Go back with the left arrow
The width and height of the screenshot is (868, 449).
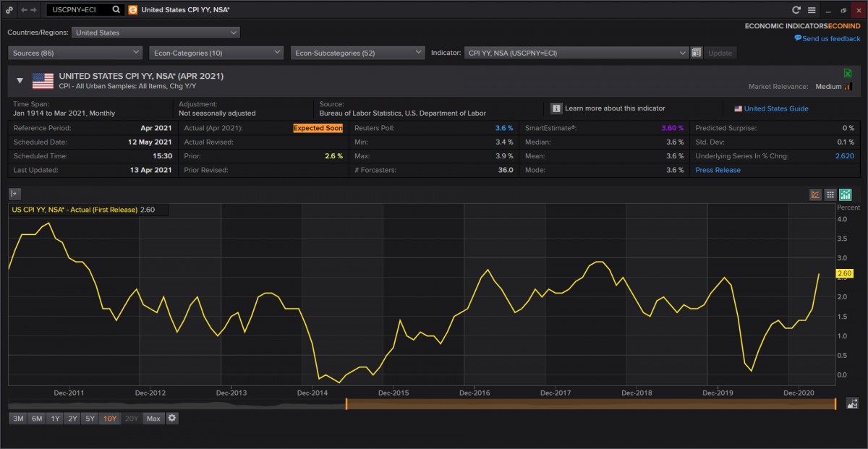coord(25,10)
